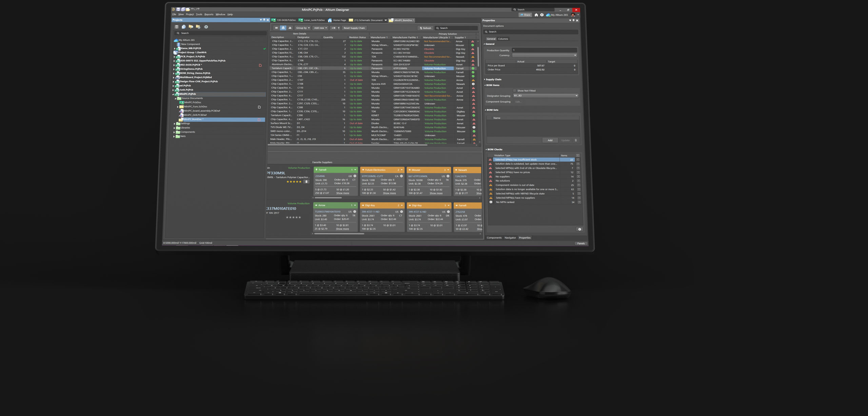Expand the Supply Chain section
Image resolution: width=868 pixels, height=416 pixels.
tap(493, 79)
